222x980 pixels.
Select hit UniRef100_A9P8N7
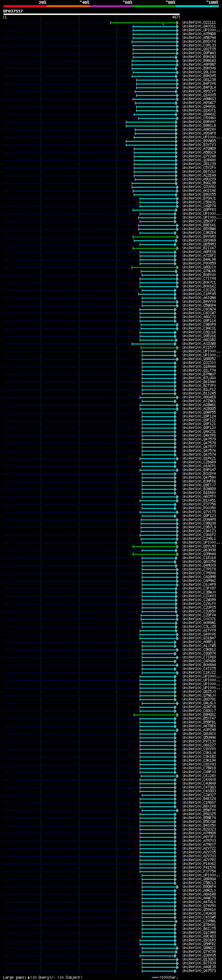(x=199, y=65)
